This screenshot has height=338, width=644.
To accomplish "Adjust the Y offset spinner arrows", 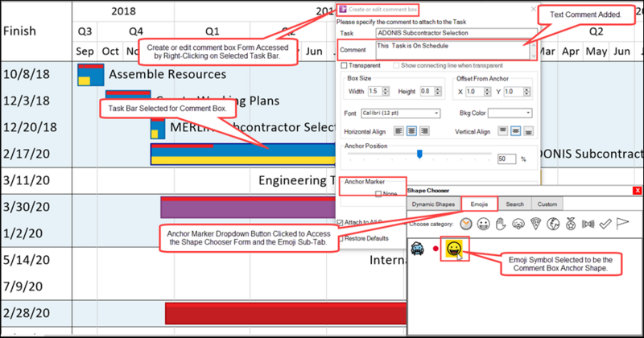I will pos(526,92).
